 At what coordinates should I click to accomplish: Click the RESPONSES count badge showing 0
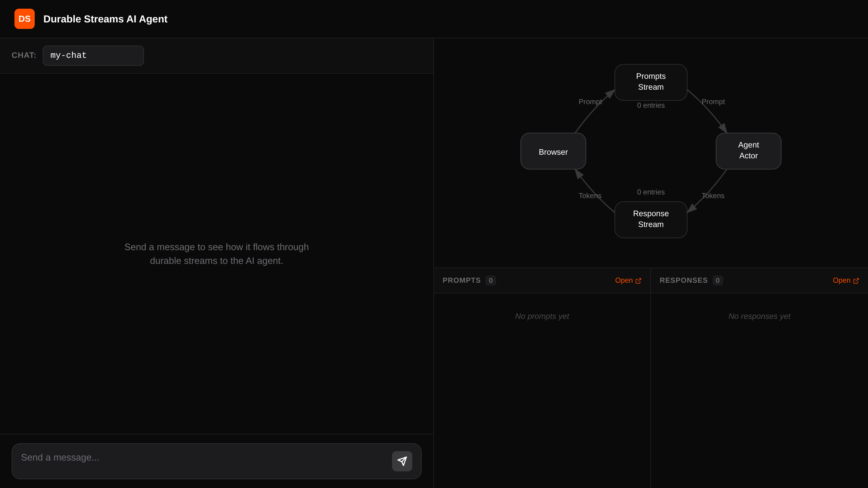click(x=717, y=280)
